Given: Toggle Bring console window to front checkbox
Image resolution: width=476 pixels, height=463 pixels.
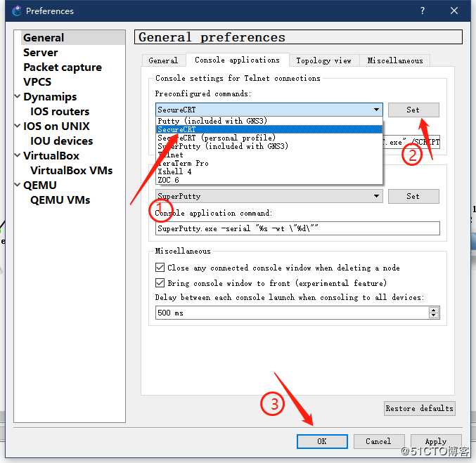Looking at the screenshot, I should [x=160, y=282].
